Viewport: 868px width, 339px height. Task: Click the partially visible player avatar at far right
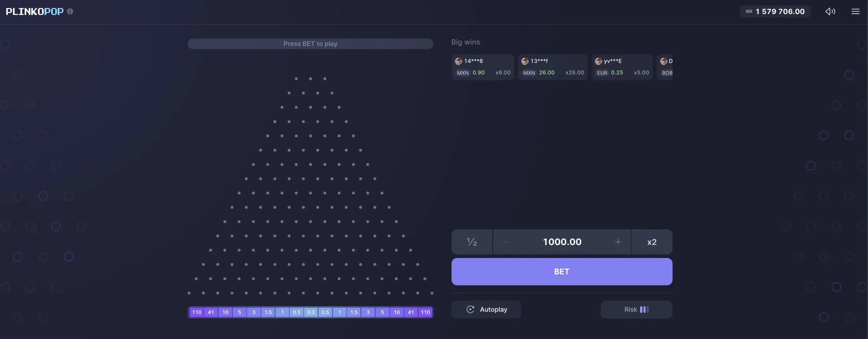(664, 61)
